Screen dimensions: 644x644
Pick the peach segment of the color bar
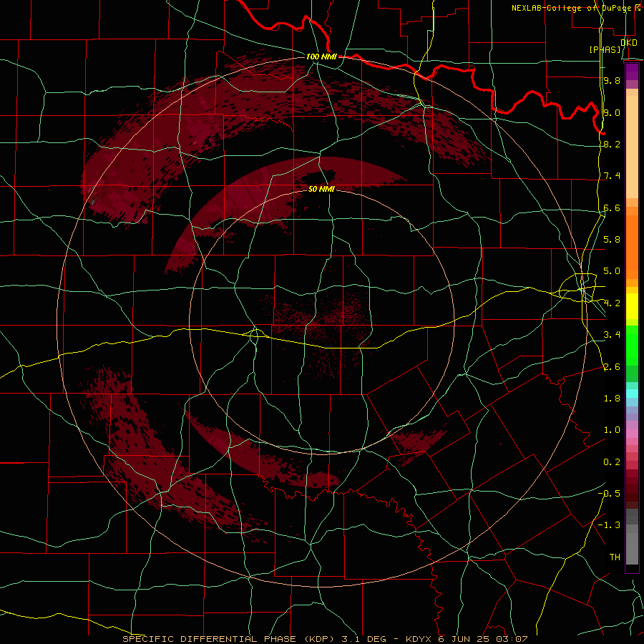click(x=632, y=146)
